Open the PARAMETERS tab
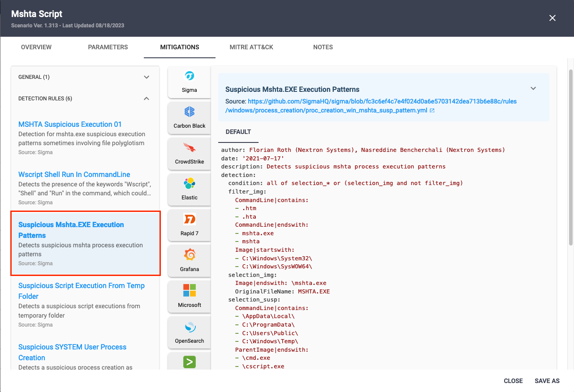The image size is (574, 392). 108,47
